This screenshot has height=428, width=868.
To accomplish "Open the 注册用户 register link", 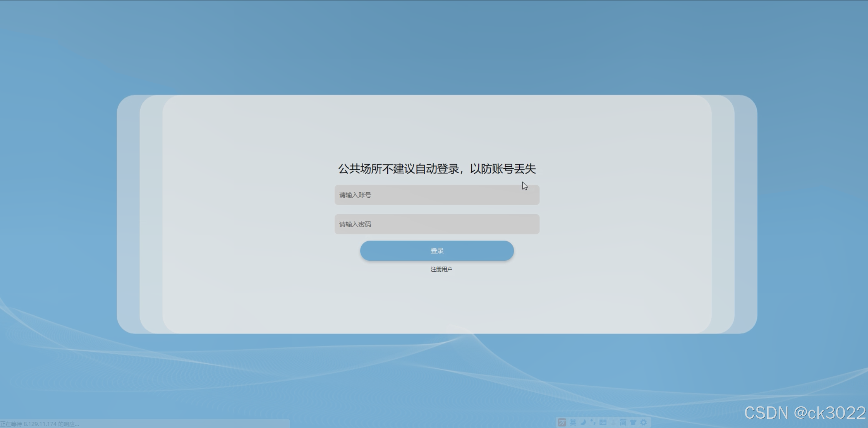I will [x=441, y=269].
